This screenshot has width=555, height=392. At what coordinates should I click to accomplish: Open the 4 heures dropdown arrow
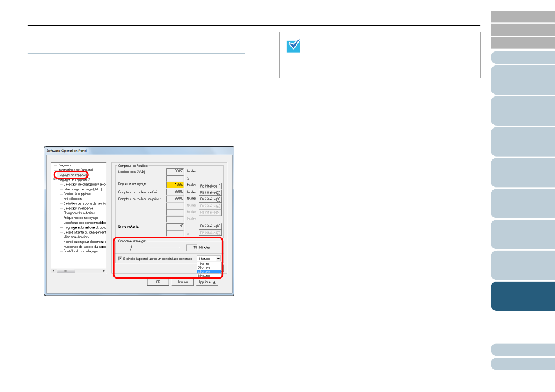click(x=218, y=259)
